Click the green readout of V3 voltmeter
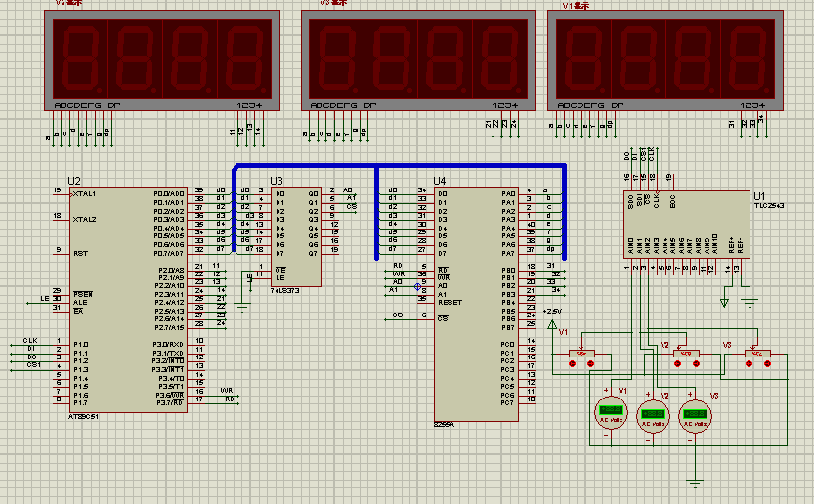 [695, 414]
